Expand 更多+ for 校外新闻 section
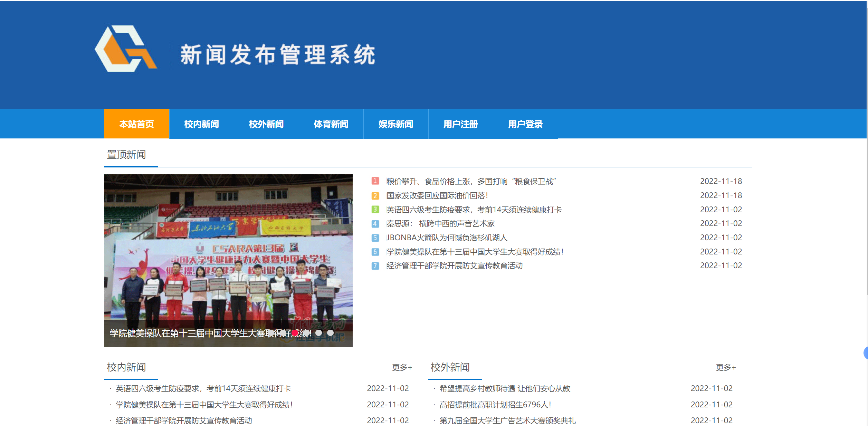The height and width of the screenshot is (426, 868). coord(726,367)
